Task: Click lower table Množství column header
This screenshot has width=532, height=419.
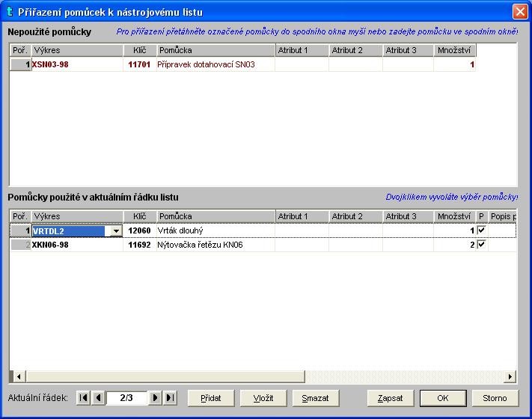Action: (x=455, y=216)
